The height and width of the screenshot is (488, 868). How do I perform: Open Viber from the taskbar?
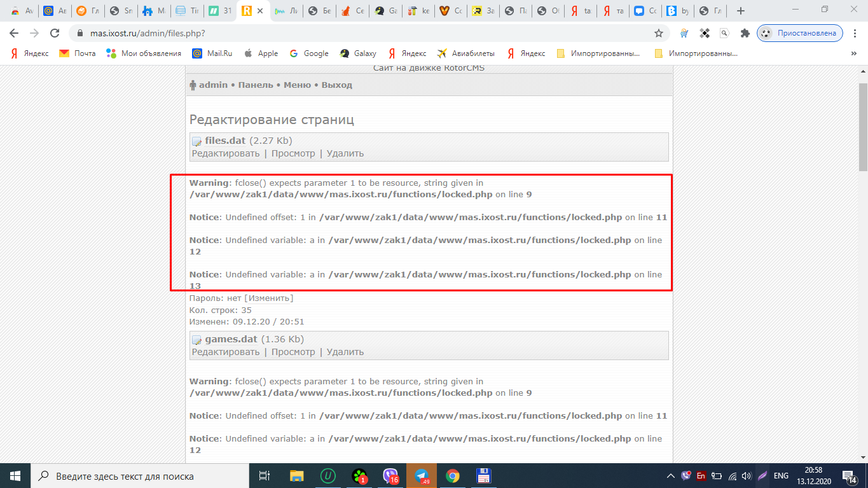tap(390, 476)
